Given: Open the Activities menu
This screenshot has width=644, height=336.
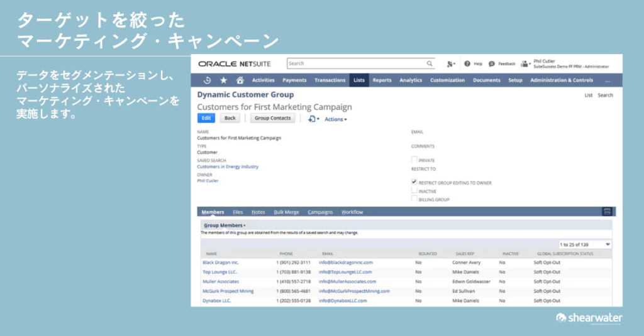Looking at the screenshot, I should tap(263, 80).
